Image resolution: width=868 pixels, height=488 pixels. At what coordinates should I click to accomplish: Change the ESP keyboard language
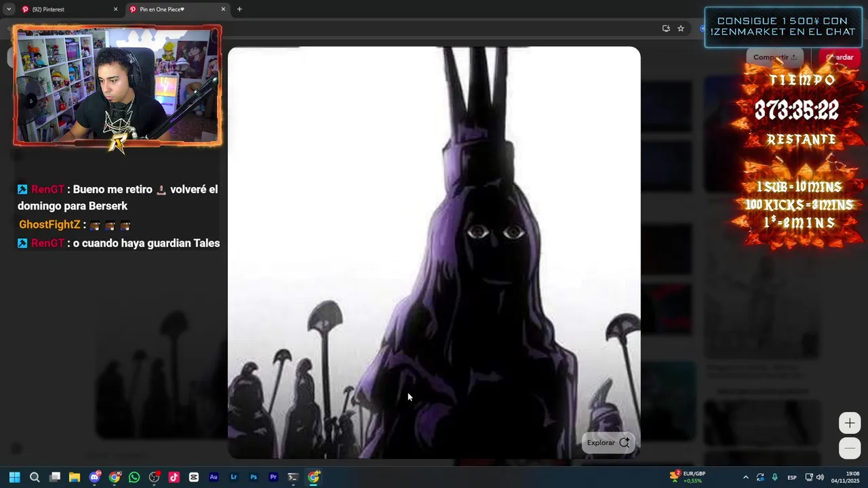coord(791,477)
